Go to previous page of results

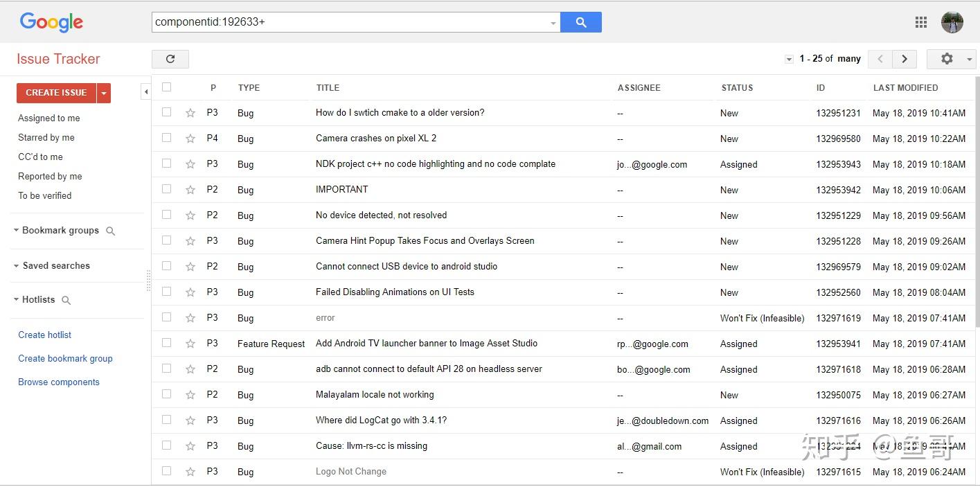pyautogui.click(x=880, y=59)
